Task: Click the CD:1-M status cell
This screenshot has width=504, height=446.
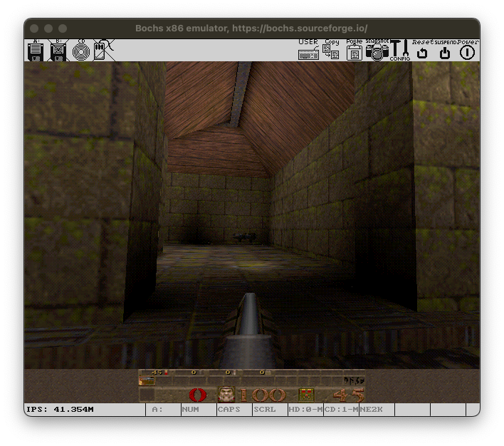Action: point(342,410)
